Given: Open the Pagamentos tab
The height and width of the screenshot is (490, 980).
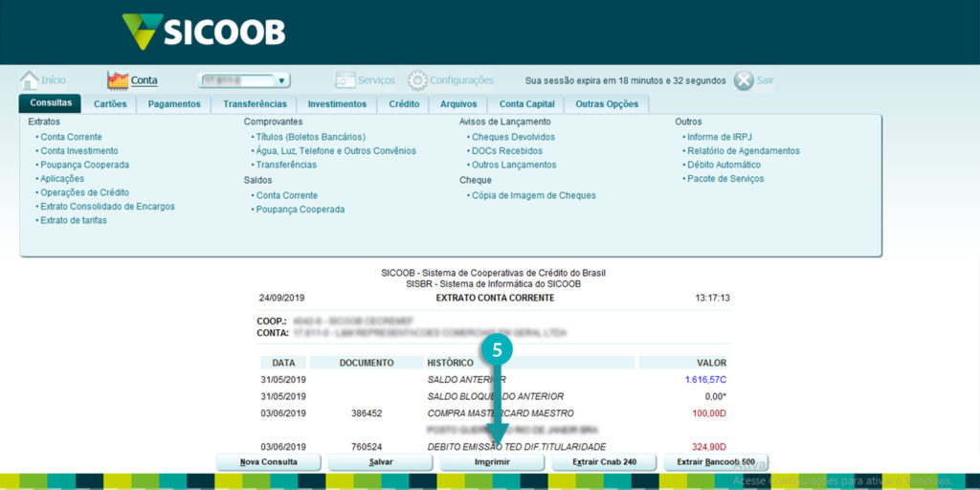Looking at the screenshot, I should (x=174, y=104).
